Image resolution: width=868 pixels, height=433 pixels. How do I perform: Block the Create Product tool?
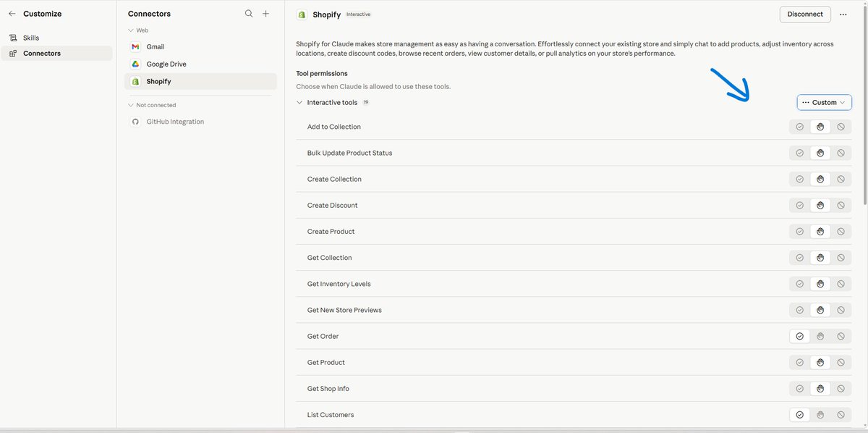(841, 232)
